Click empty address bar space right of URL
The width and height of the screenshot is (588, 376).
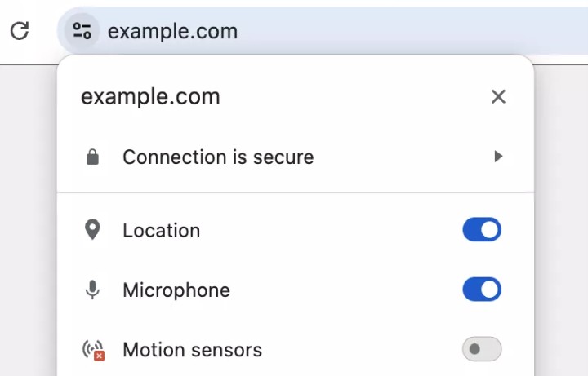(x=408, y=32)
